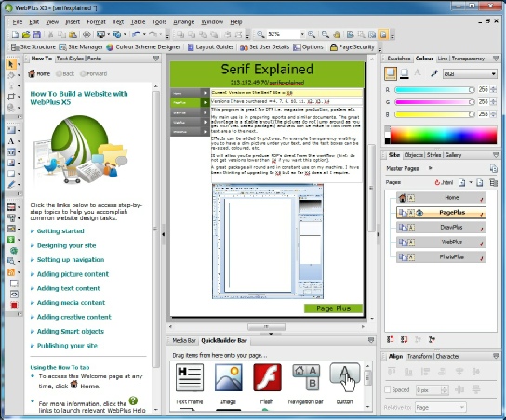Open the Setting up navigation link
This screenshot has height=420, width=506.
coord(71,260)
